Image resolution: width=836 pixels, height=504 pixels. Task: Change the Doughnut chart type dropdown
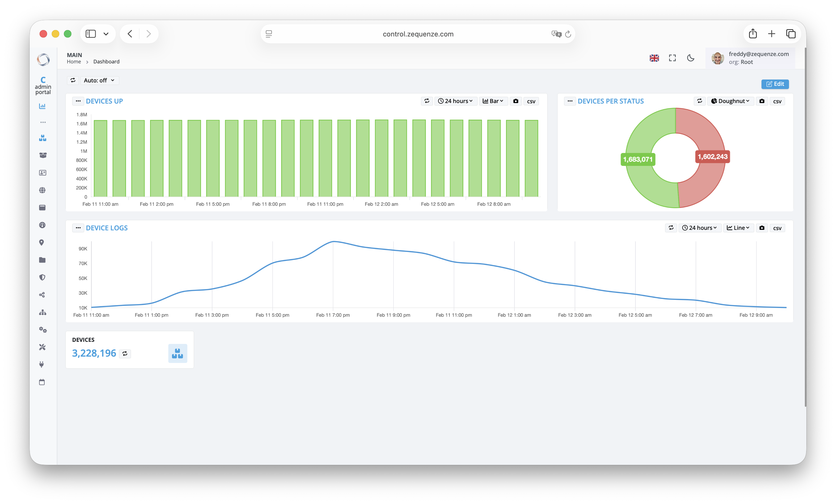[731, 101]
